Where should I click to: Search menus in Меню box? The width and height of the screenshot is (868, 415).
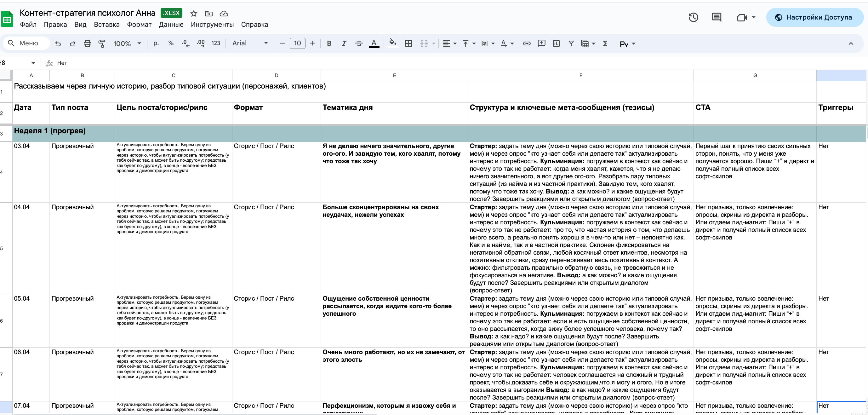pos(26,43)
